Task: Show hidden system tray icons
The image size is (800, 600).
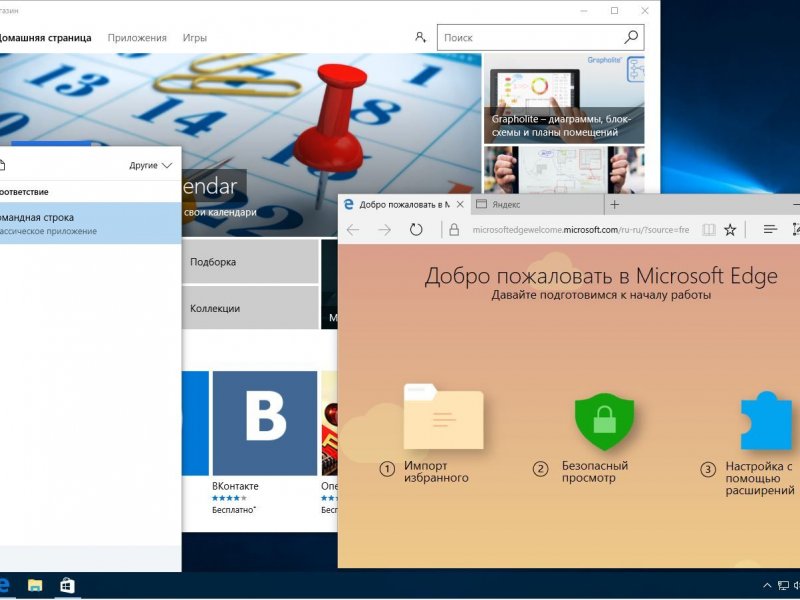Action: (767, 586)
